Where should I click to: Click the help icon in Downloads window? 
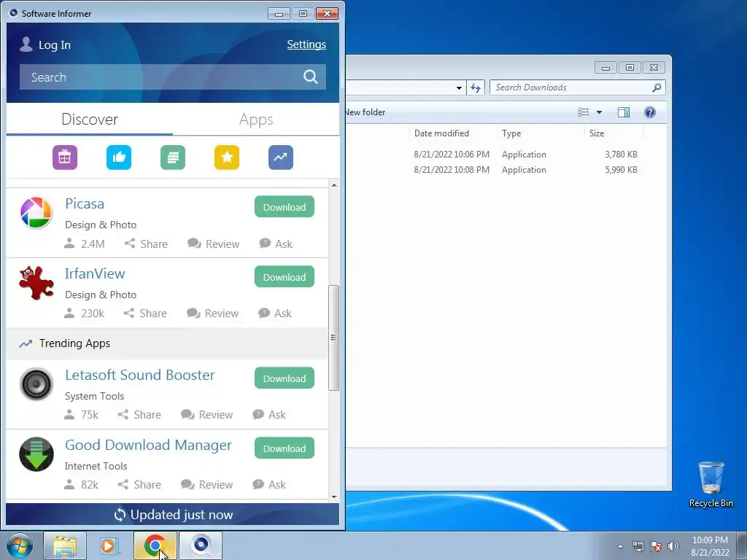coord(650,112)
